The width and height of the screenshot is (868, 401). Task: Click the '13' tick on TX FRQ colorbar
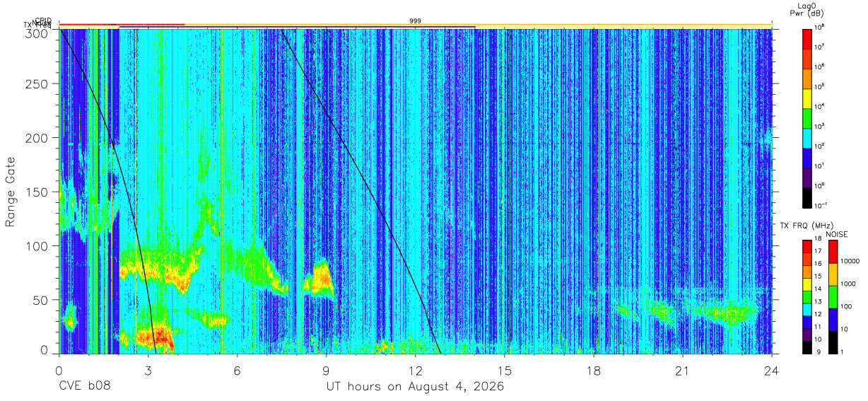coord(819,302)
